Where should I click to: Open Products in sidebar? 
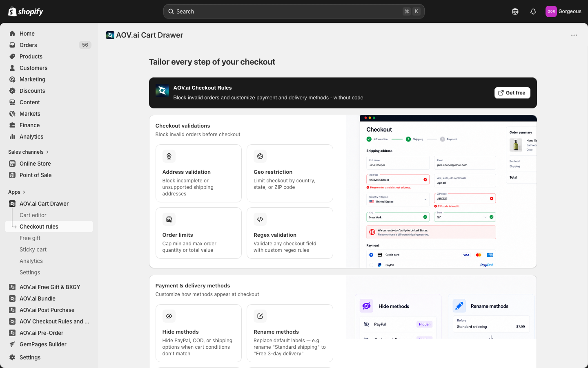(49, 56)
